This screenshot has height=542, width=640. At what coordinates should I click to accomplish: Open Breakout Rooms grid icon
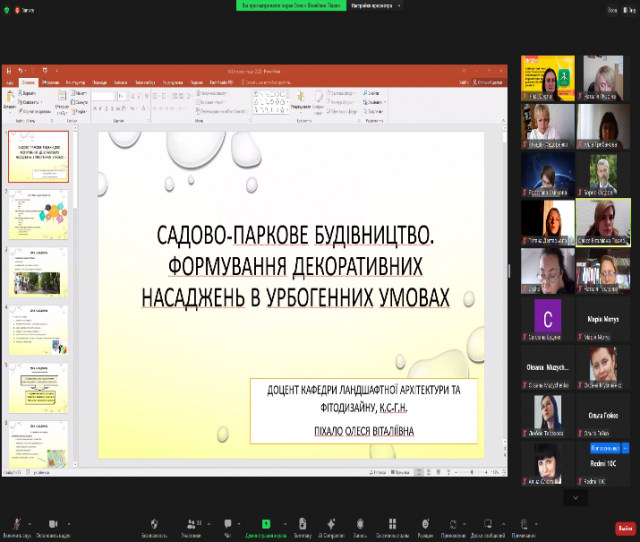point(392,524)
